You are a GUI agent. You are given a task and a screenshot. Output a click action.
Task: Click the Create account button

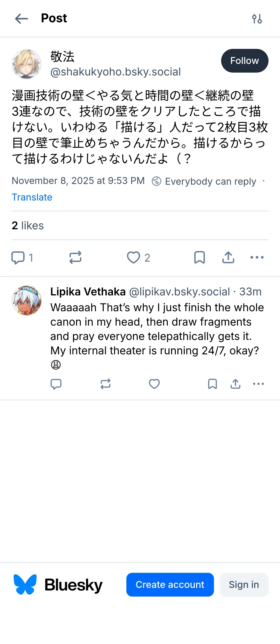170,585
